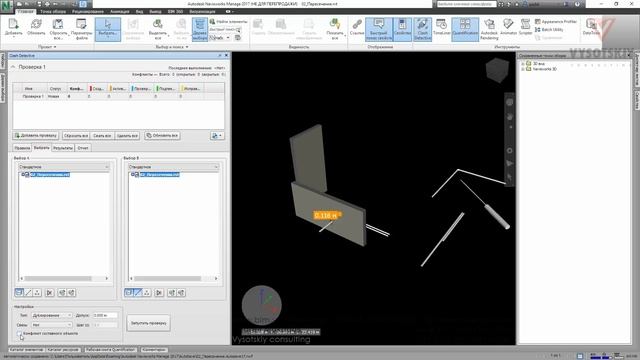This screenshot has height=360, width=640.
Task: Enable the composite object clashing checkbox
Action: click(x=20, y=333)
